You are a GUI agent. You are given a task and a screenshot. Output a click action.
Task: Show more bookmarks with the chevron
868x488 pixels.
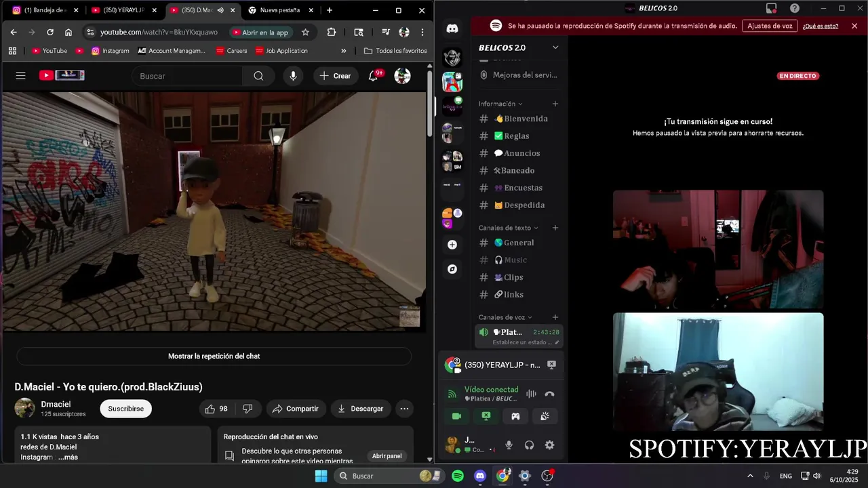click(343, 51)
